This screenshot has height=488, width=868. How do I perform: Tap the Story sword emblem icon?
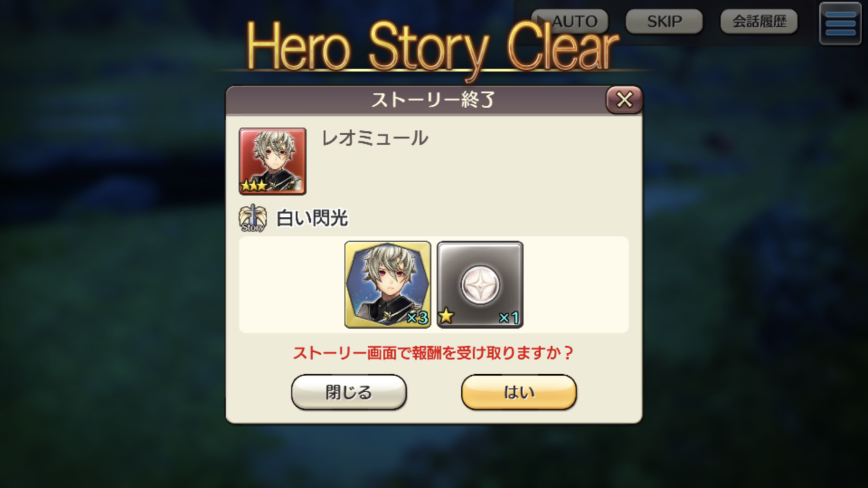point(253,219)
